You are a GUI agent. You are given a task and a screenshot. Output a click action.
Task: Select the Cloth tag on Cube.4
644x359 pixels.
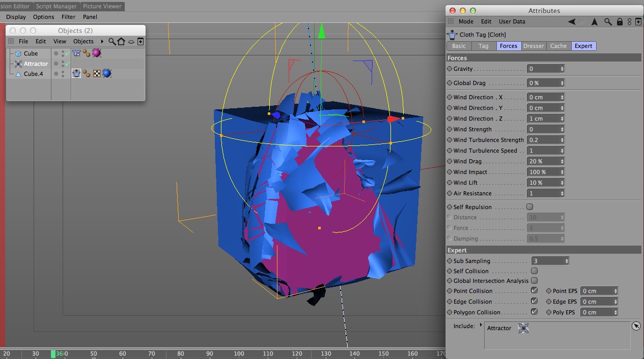[x=76, y=73]
